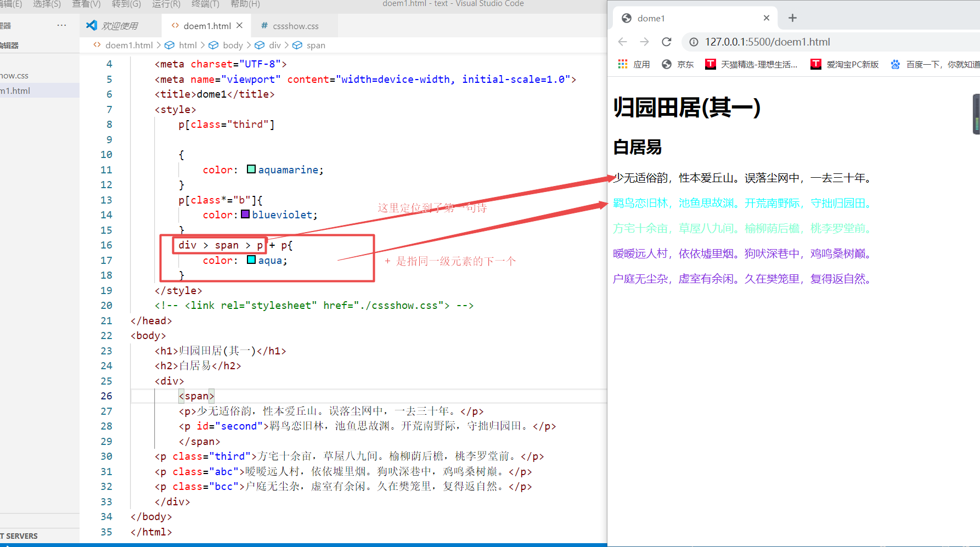Open Explorer more actions (...) in VS Code
This screenshot has height=547, width=980.
point(61,25)
